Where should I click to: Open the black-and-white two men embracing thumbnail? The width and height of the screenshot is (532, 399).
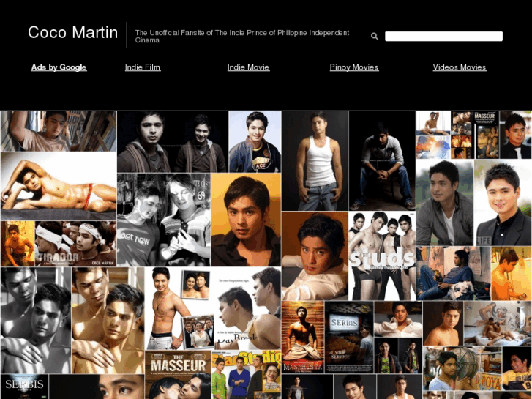36,320
